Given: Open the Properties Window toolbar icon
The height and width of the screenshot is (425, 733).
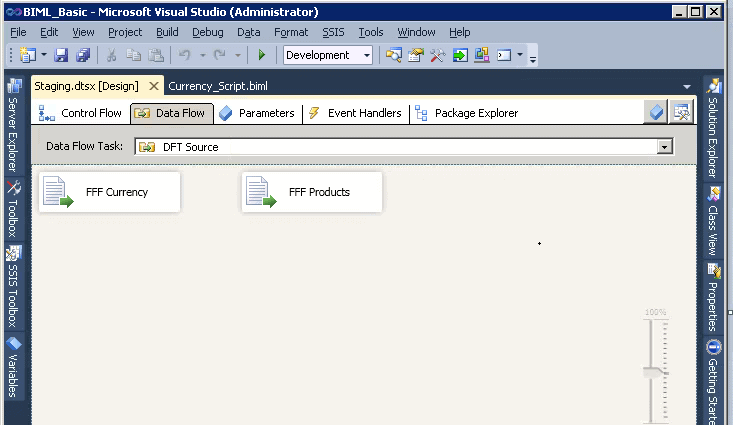Looking at the screenshot, I should (416, 55).
